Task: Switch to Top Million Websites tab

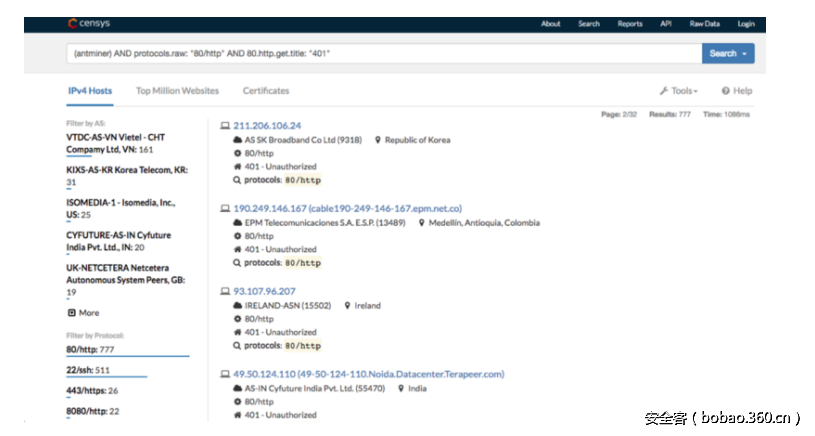Action: coord(177,91)
